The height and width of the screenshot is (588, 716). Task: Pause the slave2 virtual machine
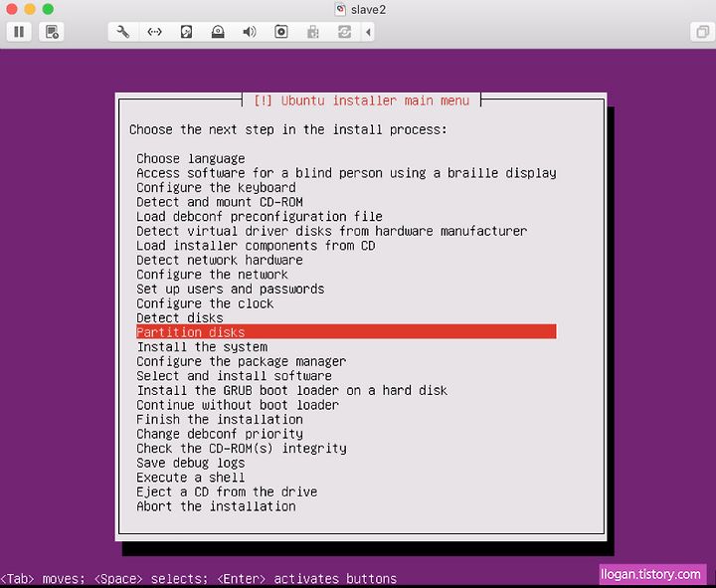[19, 32]
